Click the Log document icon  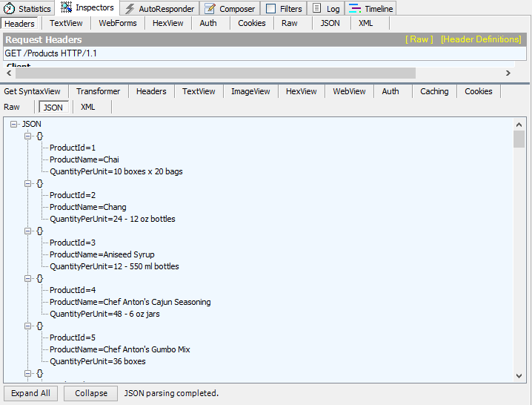tap(316, 9)
